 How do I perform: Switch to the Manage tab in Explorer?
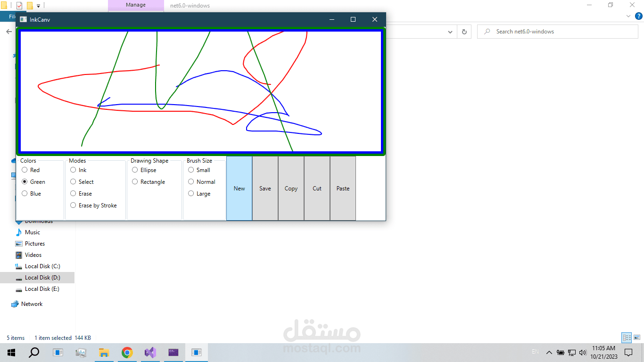136,5
